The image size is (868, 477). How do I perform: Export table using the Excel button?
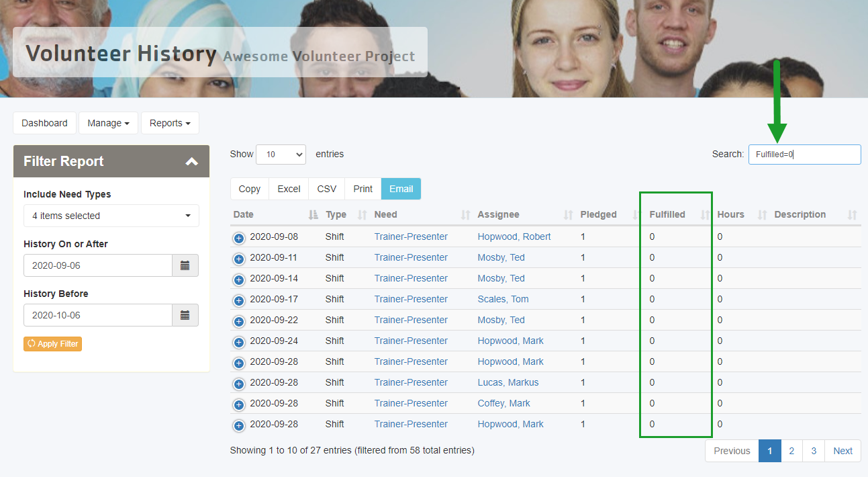click(289, 189)
